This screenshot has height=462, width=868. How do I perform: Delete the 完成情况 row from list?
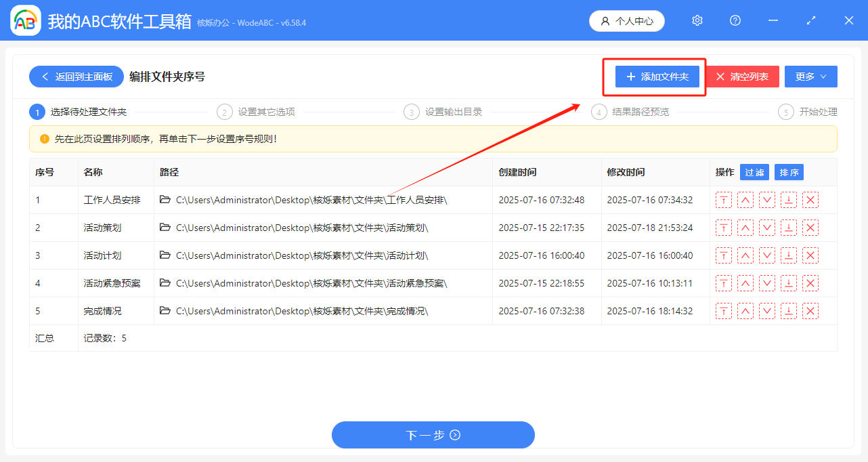click(x=810, y=311)
